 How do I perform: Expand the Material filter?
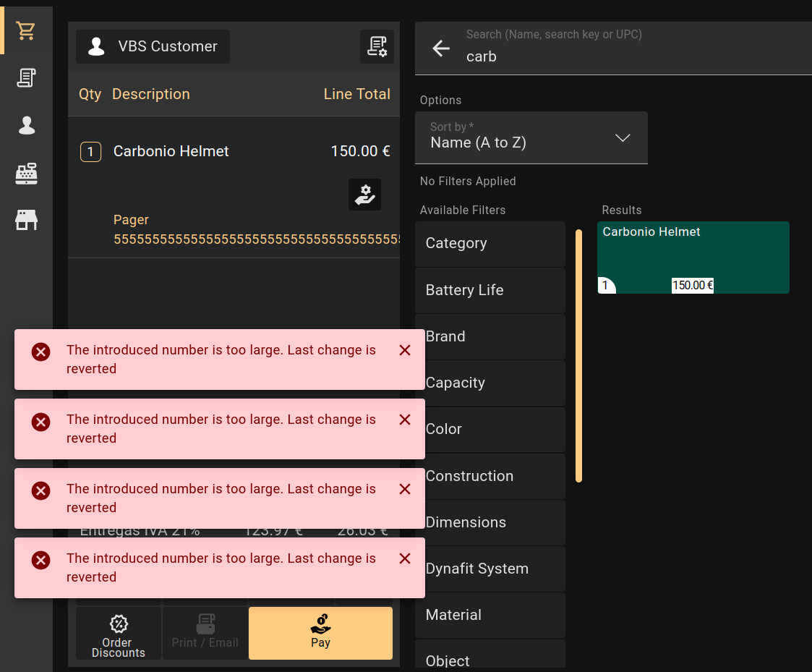click(x=490, y=615)
